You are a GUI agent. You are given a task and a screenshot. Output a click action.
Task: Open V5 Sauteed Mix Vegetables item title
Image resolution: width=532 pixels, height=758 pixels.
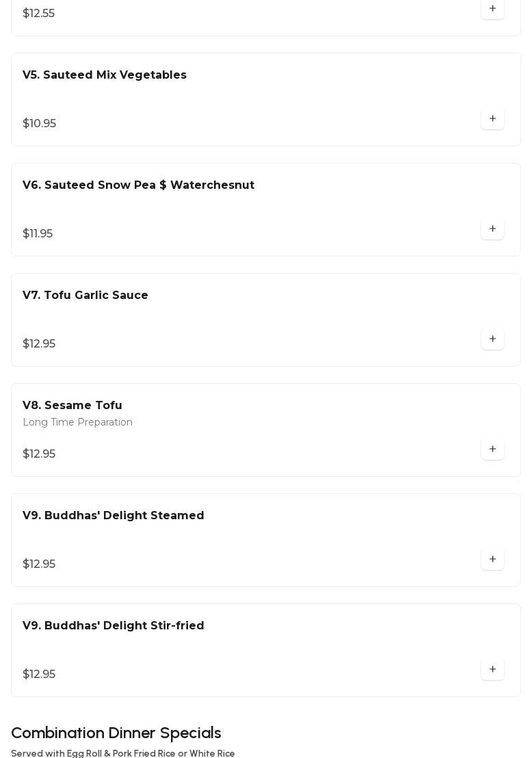(x=105, y=75)
